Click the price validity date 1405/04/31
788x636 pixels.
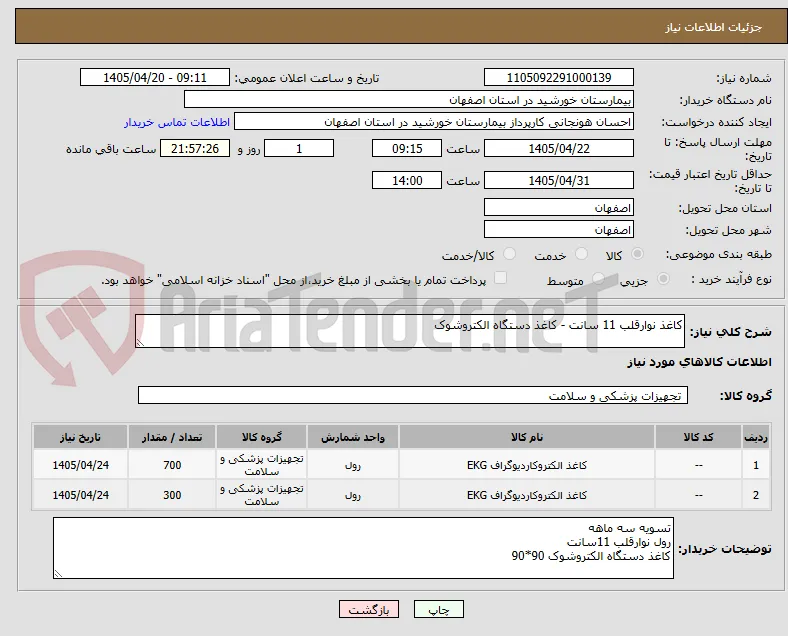pos(559,180)
